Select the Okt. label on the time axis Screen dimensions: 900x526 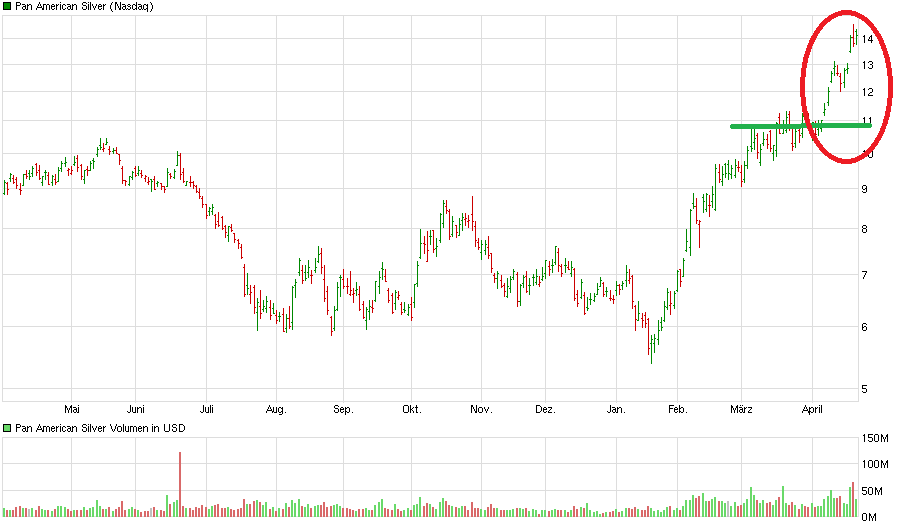coord(410,409)
